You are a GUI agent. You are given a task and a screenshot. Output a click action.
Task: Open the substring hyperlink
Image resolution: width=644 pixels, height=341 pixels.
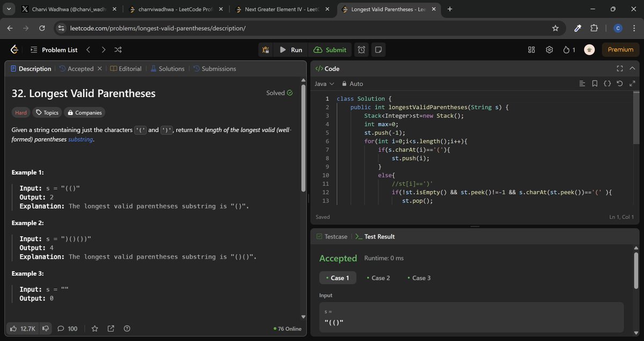(80, 139)
